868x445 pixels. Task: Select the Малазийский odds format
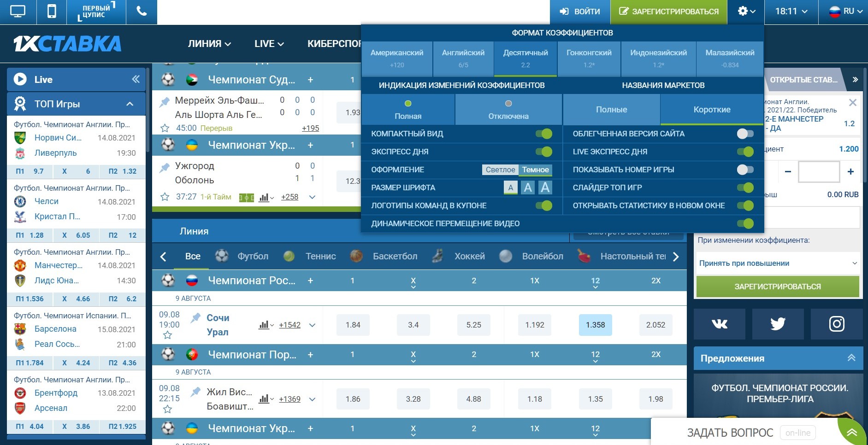(730, 59)
